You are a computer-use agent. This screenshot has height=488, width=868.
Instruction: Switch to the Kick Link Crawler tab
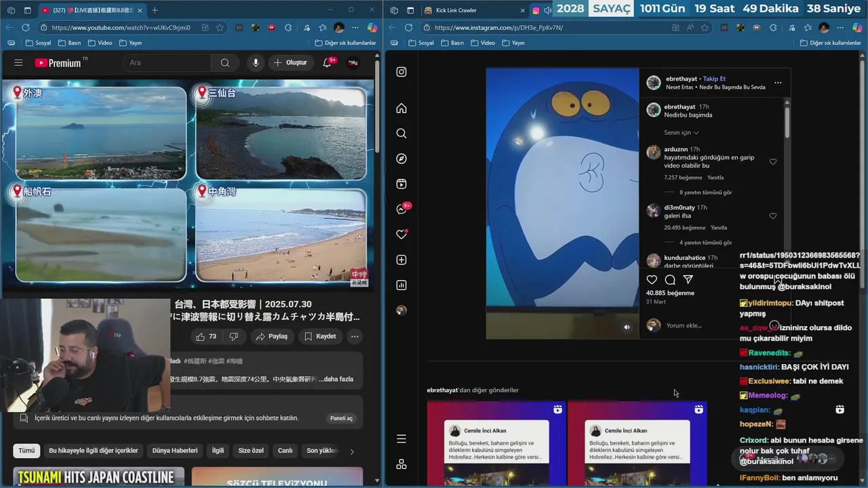pyautogui.click(x=473, y=10)
